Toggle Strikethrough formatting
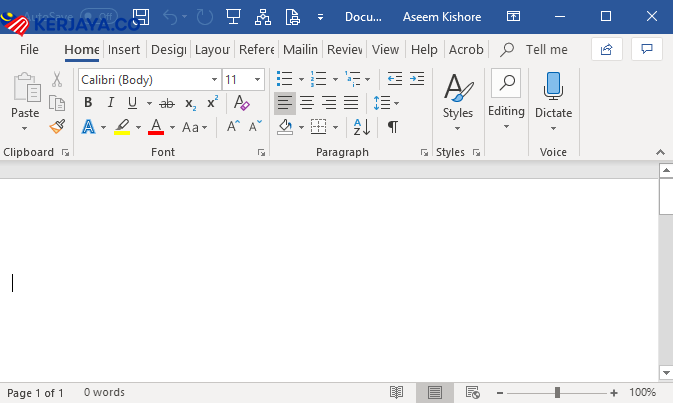The height and width of the screenshot is (403, 673). pyautogui.click(x=166, y=103)
